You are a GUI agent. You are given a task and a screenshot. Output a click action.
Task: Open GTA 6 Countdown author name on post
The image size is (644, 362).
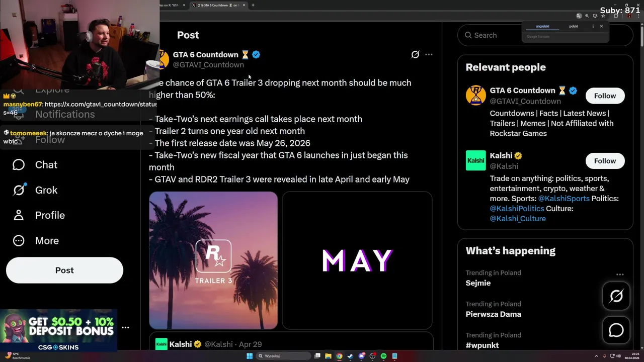coord(206,54)
